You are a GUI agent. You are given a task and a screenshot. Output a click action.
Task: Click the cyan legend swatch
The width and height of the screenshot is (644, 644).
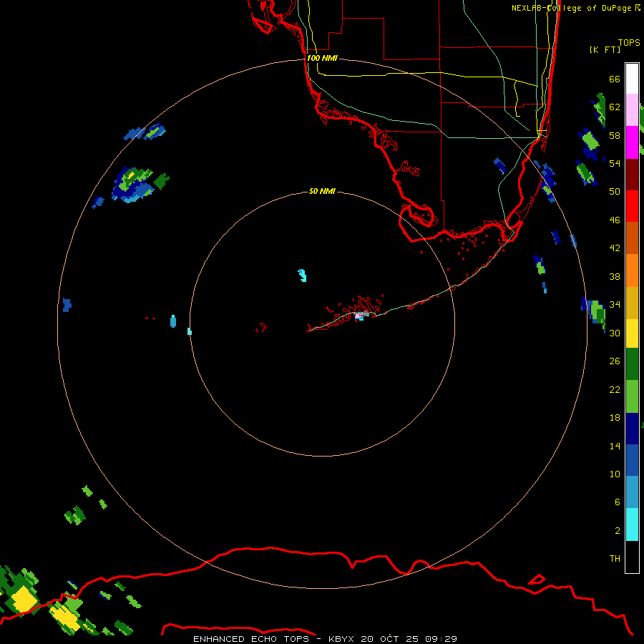(x=632, y=525)
